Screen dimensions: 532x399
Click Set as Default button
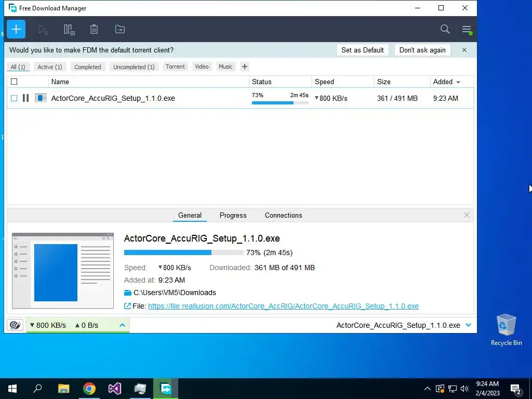(363, 50)
